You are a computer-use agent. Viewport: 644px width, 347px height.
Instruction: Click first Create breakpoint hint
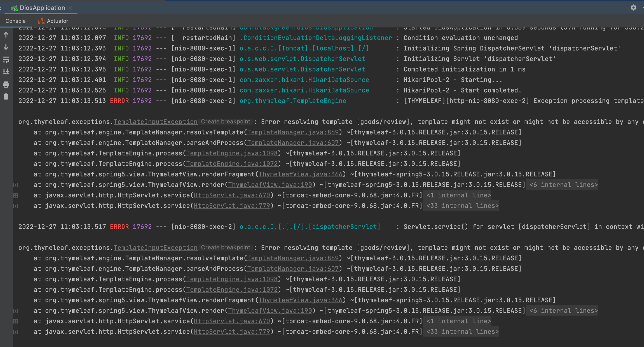pyautogui.click(x=226, y=122)
